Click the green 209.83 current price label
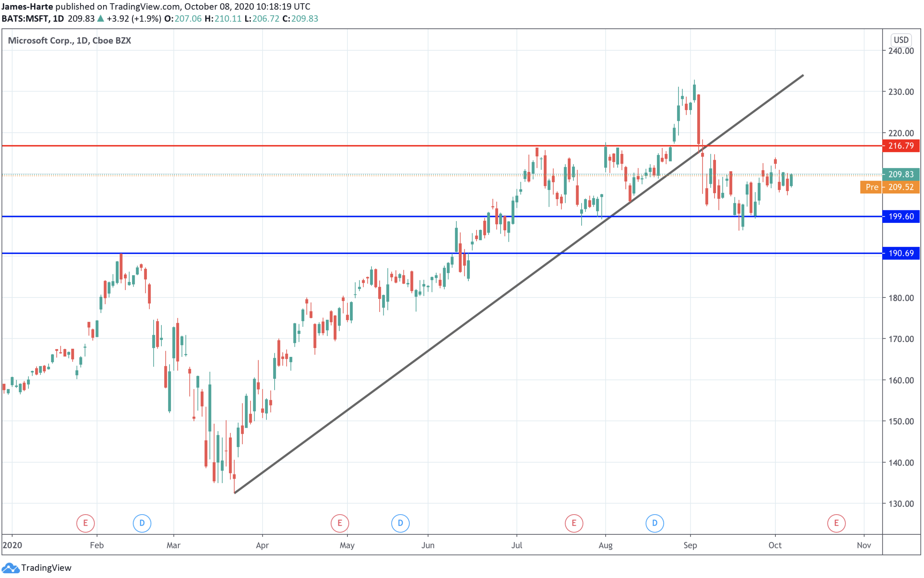The image size is (924, 578). tap(900, 174)
